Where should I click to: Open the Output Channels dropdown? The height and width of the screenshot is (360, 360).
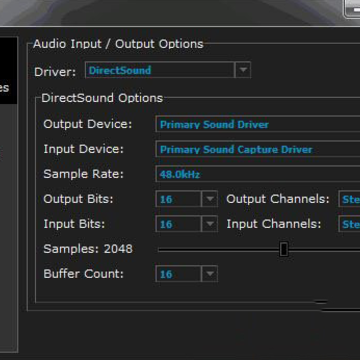pyautogui.click(x=349, y=199)
